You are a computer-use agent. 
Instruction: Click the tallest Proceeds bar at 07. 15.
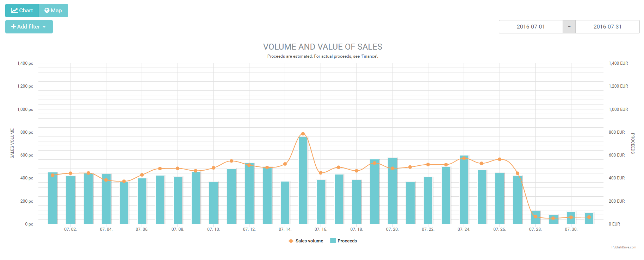click(303, 180)
